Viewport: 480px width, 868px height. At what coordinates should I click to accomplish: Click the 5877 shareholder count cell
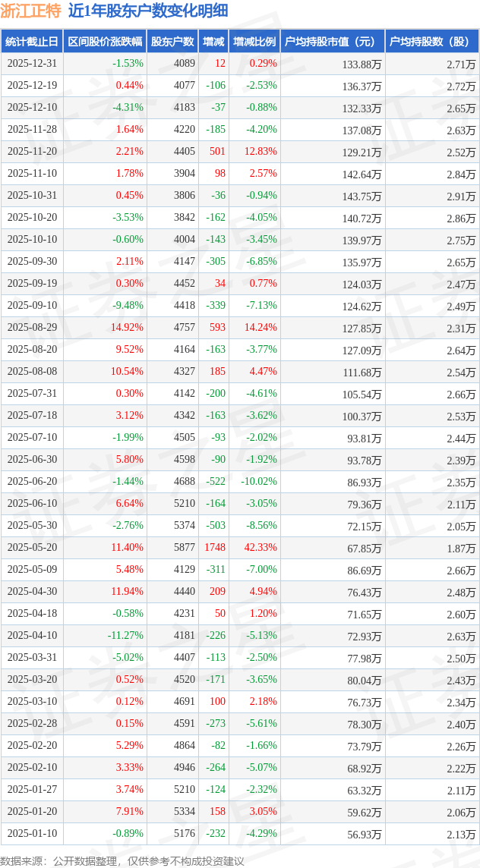[x=184, y=548]
